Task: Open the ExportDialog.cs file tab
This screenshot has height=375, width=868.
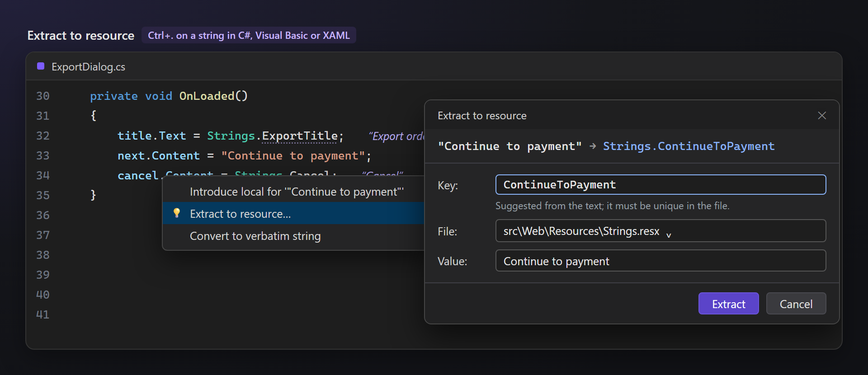Action: [x=88, y=67]
